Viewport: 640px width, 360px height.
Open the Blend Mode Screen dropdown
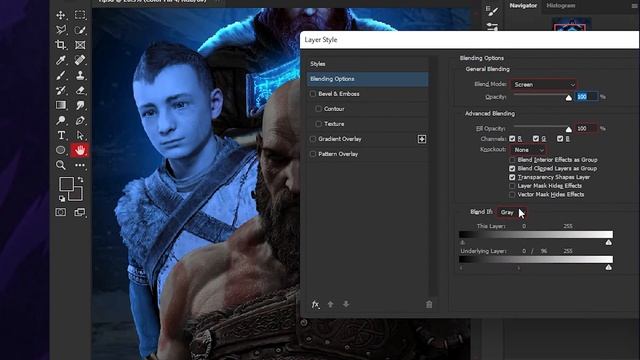[544, 84]
